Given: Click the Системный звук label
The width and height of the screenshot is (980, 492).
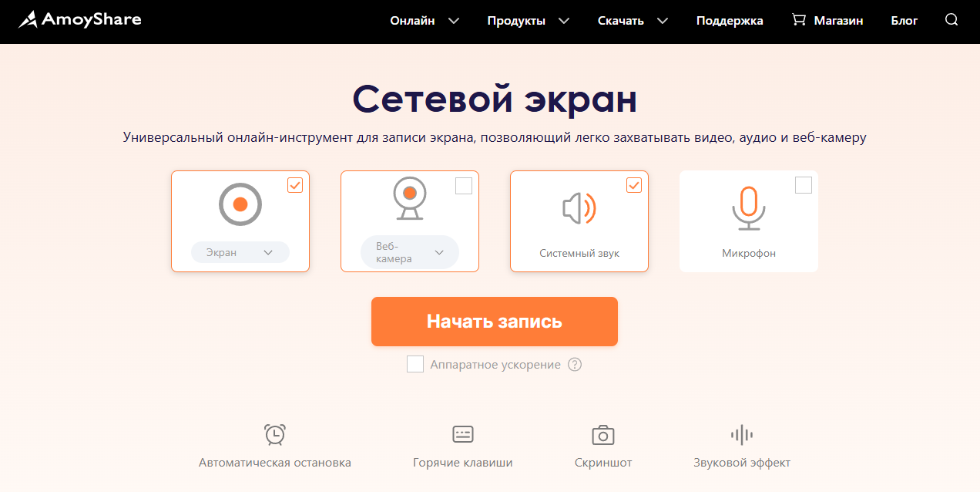Looking at the screenshot, I should [x=579, y=253].
